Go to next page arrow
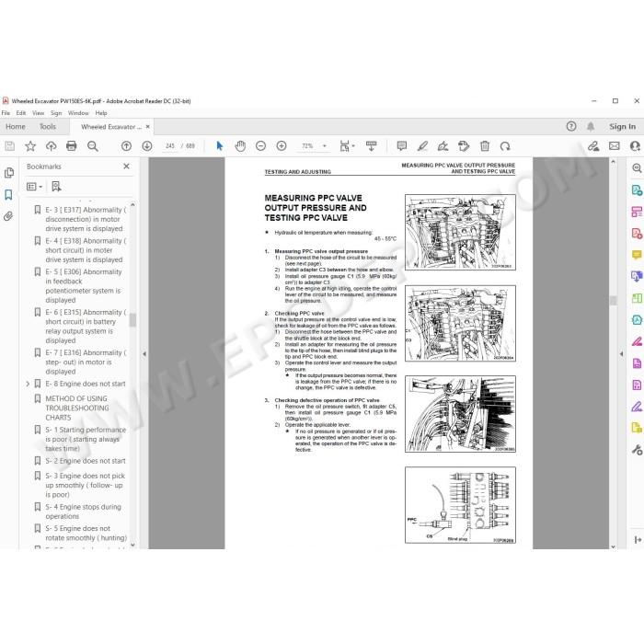644x644 pixels. 147,146
